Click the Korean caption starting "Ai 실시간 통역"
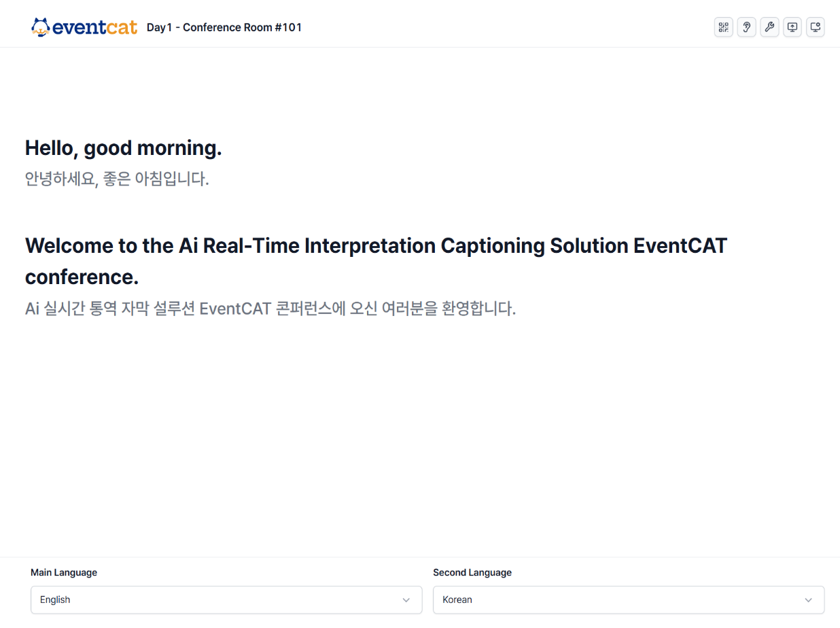Screen dimensions: 840x628 click(x=270, y=309)
